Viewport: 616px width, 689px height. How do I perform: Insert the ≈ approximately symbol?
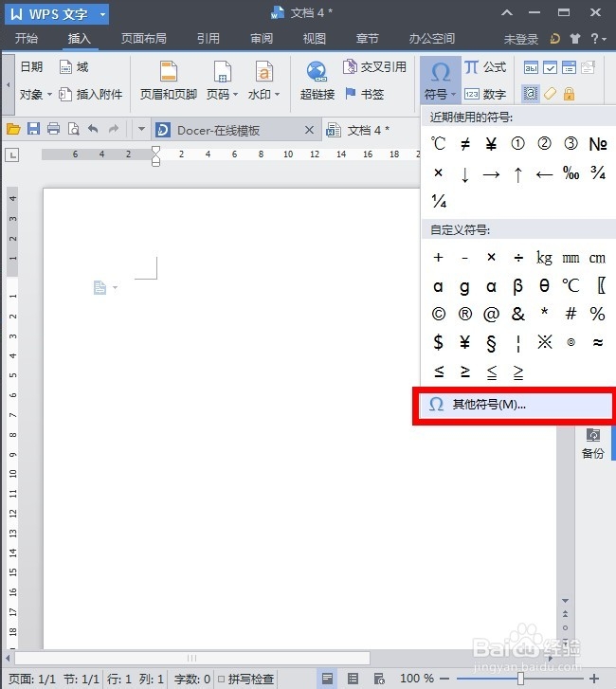598,342
